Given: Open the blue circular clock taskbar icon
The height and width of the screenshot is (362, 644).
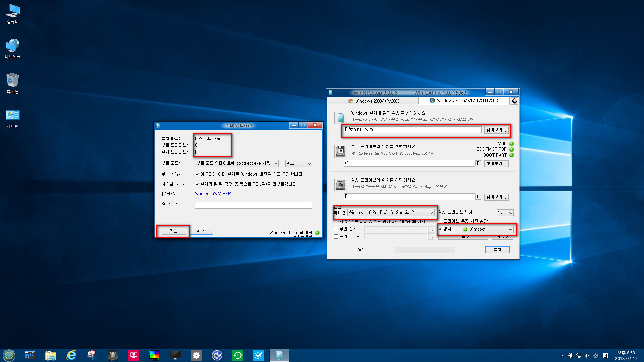Looking at the screenshot, I should click(217, 355).
